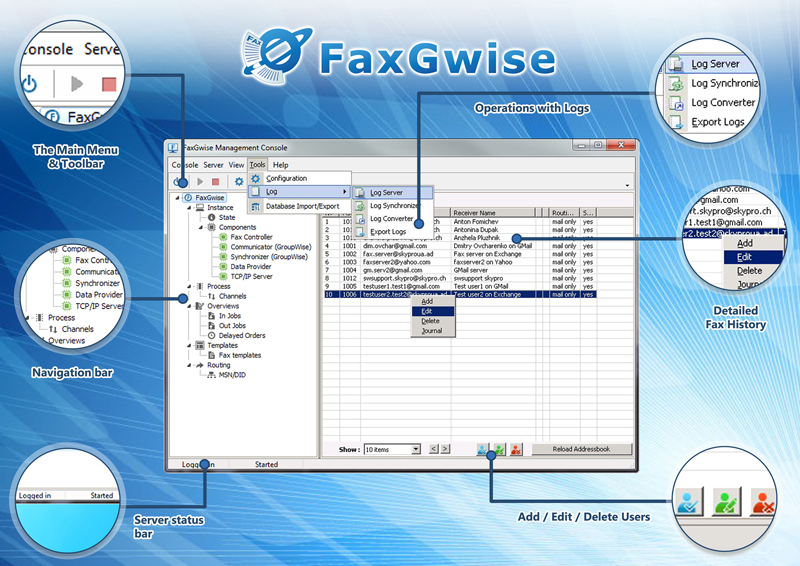The image size is (800, 566).
Task: Click the Out Jobs icon in tree
Action: click(x=212, y=326)
